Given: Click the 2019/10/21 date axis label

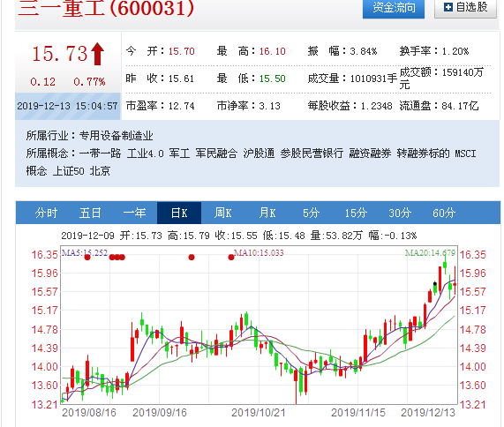Looking at the screenshot, I should click(259, 413).
